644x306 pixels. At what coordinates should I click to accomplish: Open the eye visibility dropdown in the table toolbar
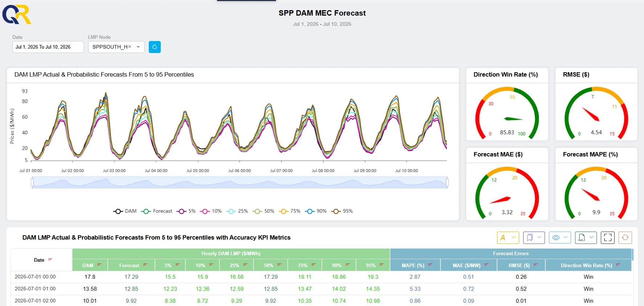(x=560, y=238)
